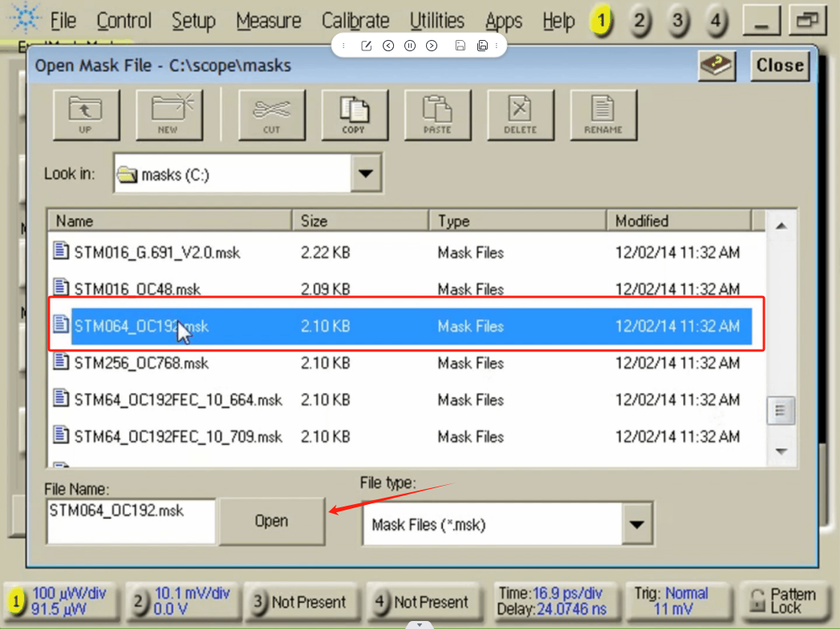Expand the File type dropdown arrow
840x629 pixels.
tap(637, 525)
